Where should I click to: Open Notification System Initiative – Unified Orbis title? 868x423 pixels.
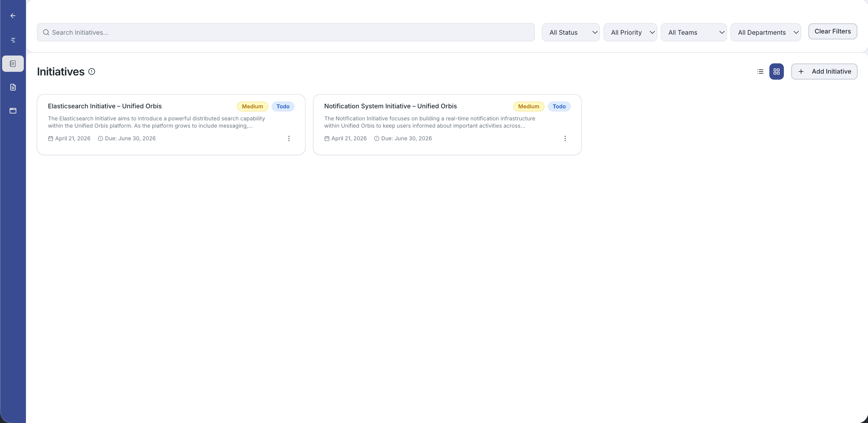coord(391,106)
